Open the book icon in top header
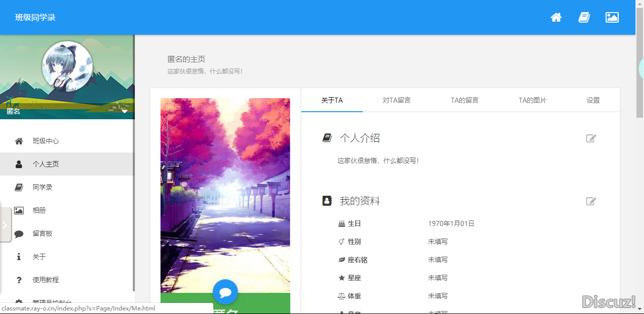 click(584, 18)
